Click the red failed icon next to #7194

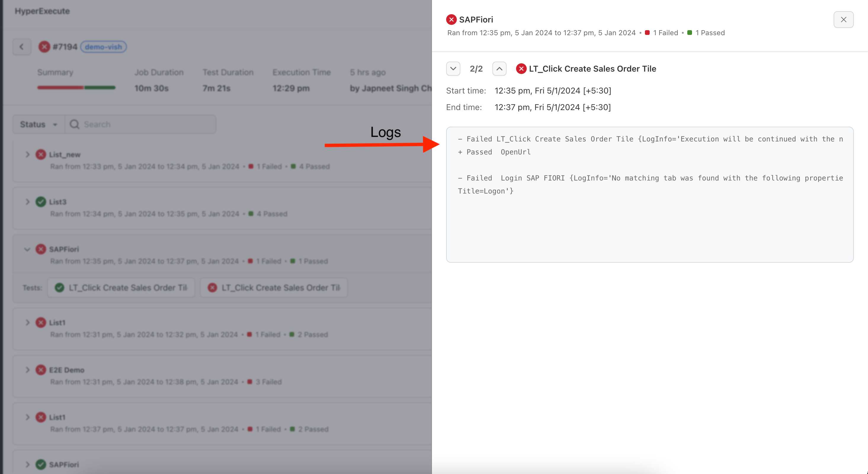coord(44,47)
